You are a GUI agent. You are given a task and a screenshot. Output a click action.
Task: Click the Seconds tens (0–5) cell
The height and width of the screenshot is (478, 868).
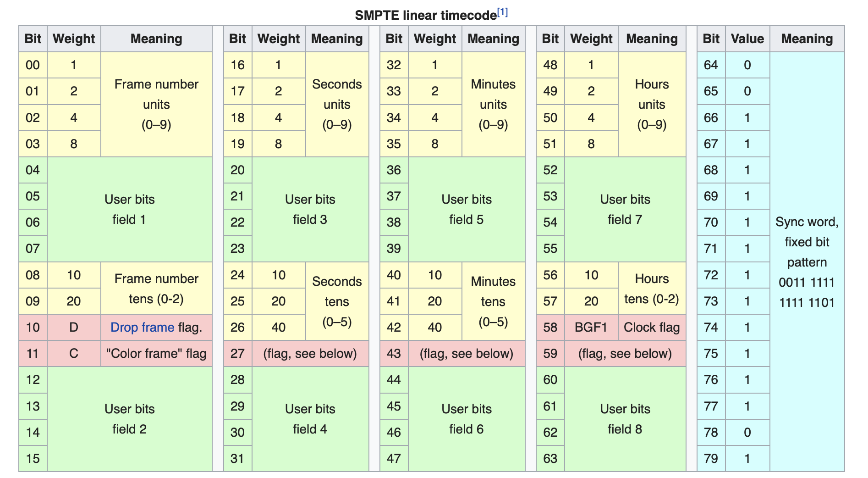pos(337,301)
